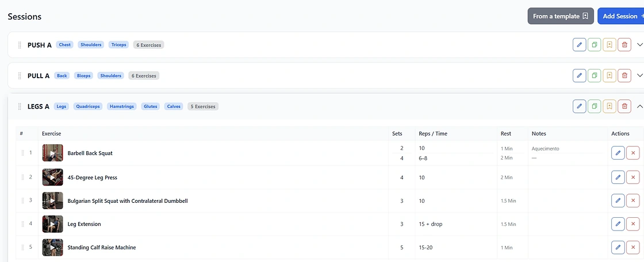The image size is (644, 262).
Task: Play the Standing Calf Raise video thumbnail
Action: coord(52,248)
